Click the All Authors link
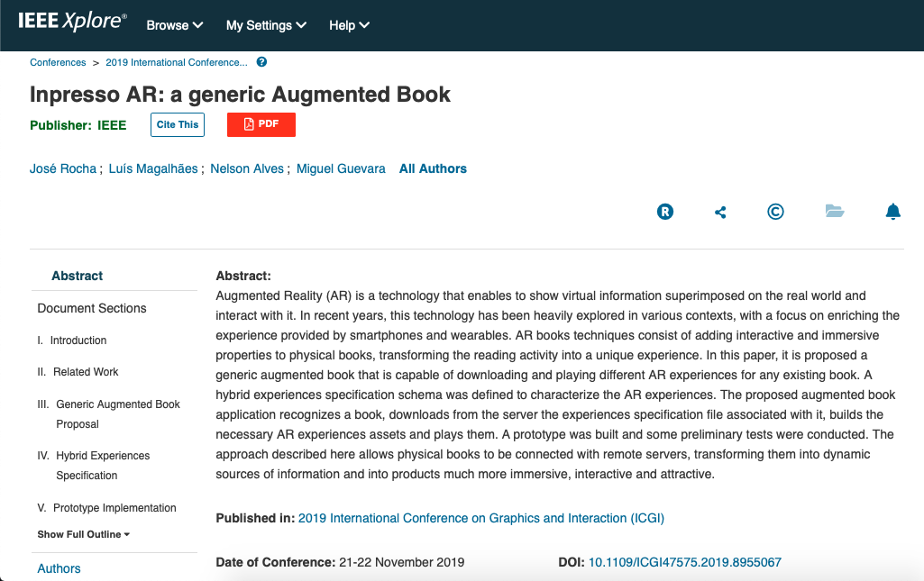924x581 pixels. [x=433, y=168]
